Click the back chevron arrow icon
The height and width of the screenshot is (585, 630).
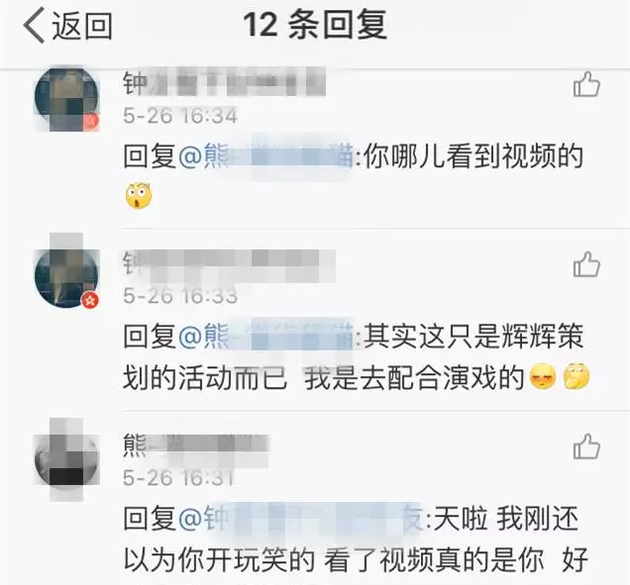34,26
